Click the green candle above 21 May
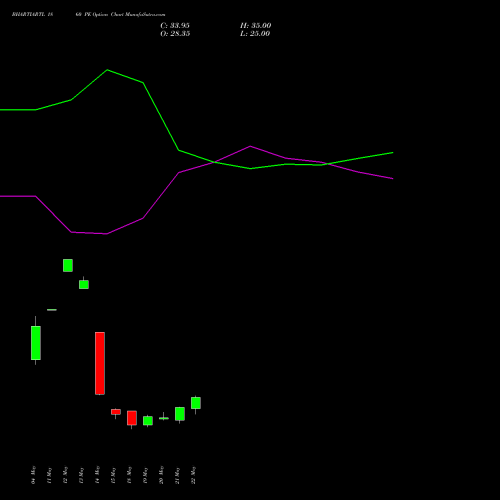 [x=180, y=414]
